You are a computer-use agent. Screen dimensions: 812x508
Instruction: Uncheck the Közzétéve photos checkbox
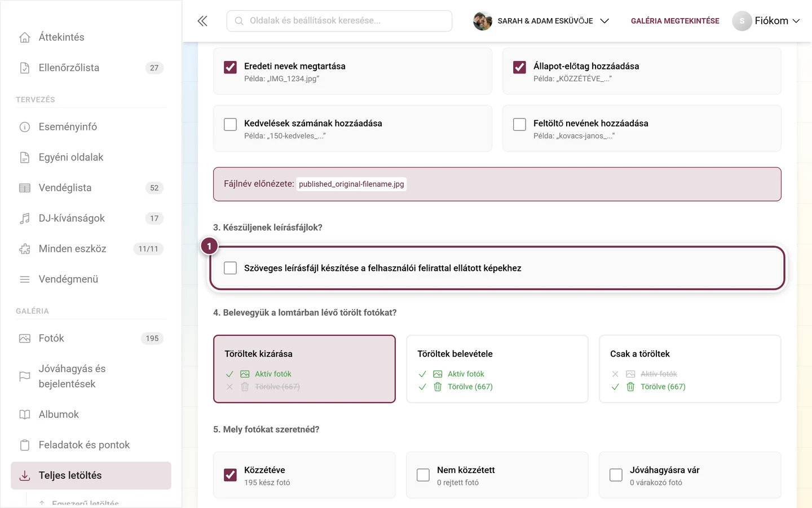[230, 475]
